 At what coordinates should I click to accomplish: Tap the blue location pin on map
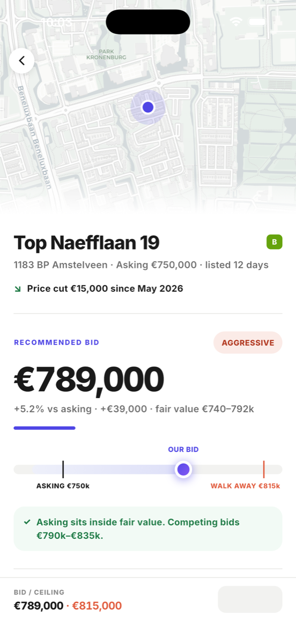(148, 107)
